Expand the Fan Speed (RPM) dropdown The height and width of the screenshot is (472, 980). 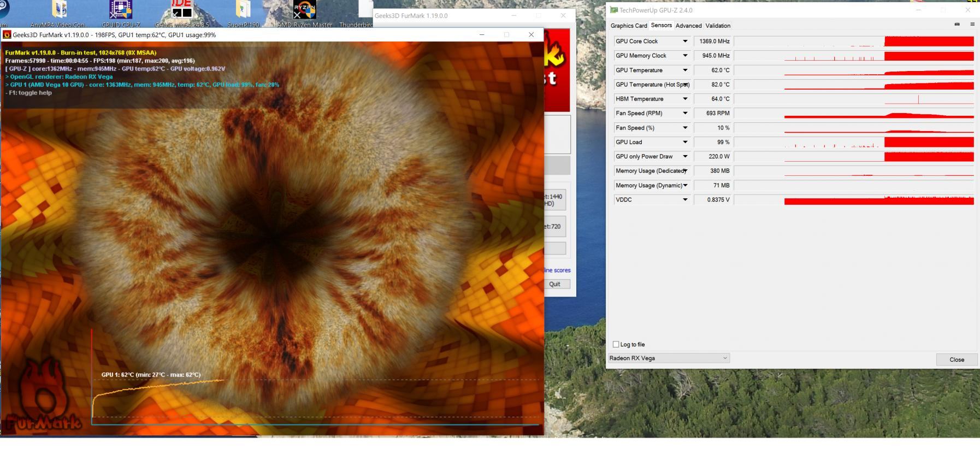[x=685, y=113]
